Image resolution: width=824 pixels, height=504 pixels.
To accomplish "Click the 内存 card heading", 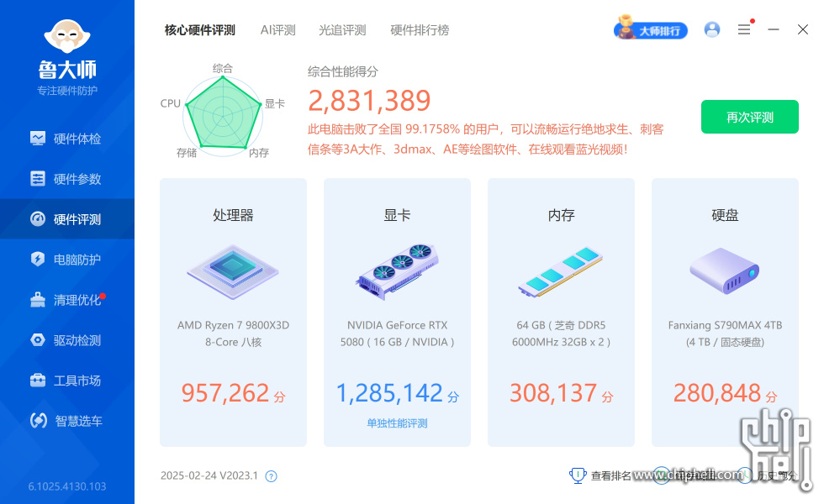I will click(x=562, y=215).
